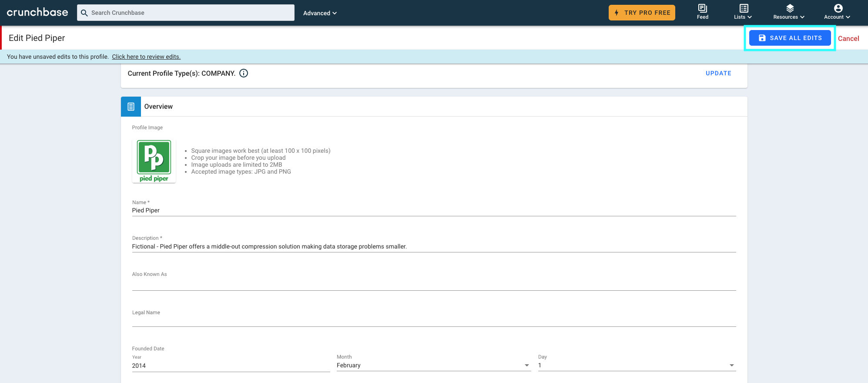Open the Day dropdown
868x383 pixels.
tap(637, 365)
